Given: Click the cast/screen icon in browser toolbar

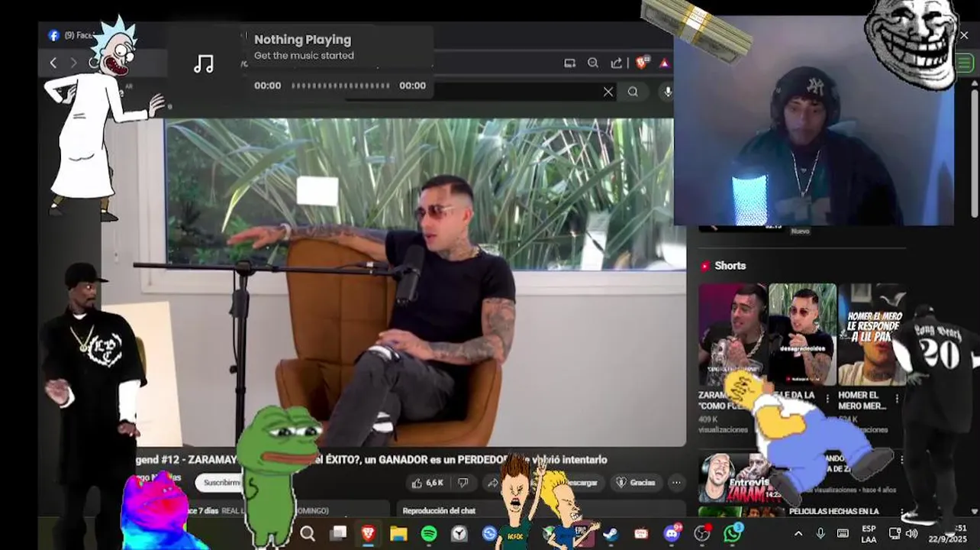Looking at the screenshot, I should pyautogui.click(x=569, y=63).
